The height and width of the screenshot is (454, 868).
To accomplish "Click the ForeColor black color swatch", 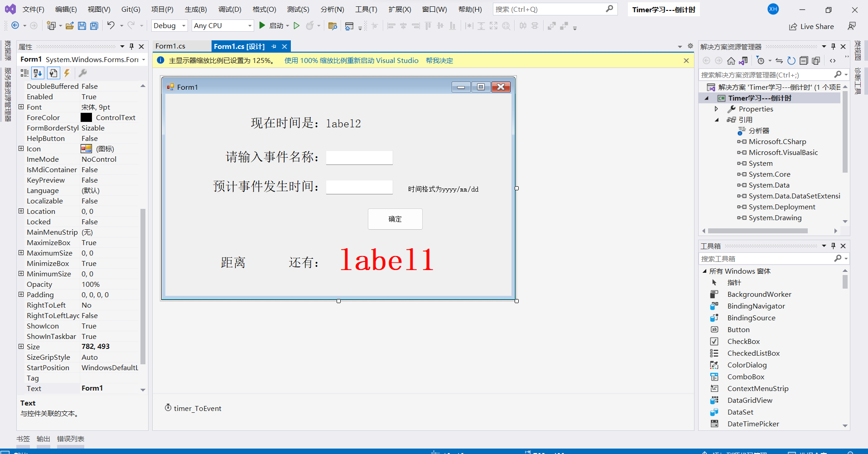I will coord(87,117).
